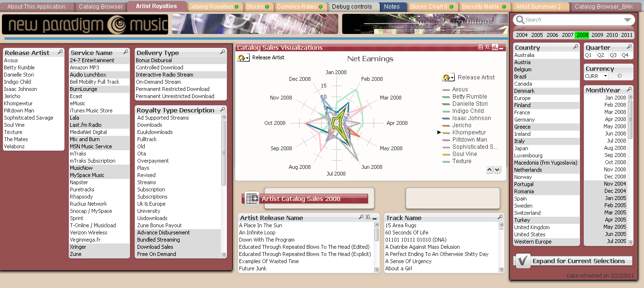Toggle the Currency radio circle indicator

620,76
